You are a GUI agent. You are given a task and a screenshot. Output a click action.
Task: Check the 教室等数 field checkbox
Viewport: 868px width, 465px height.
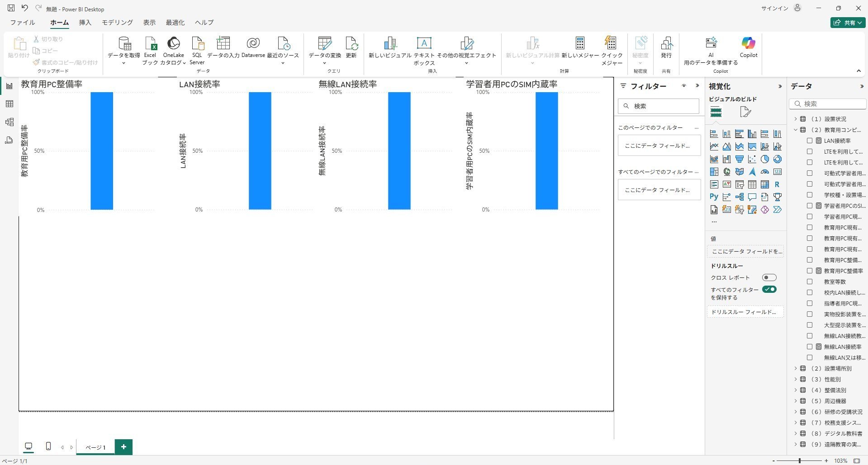(x=810, y=282)
